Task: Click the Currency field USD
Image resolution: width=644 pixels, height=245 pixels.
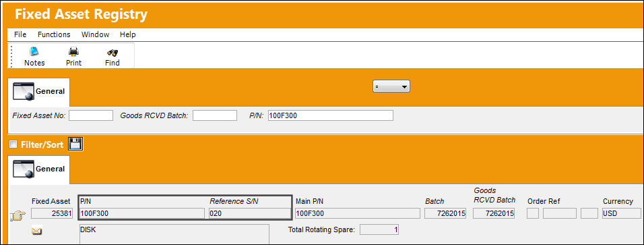Action: 622,213
